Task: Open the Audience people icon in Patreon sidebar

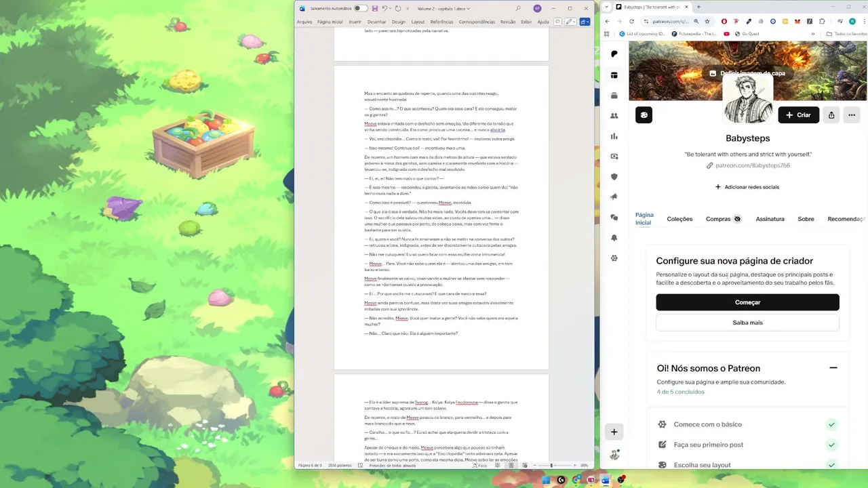Action: [x=614, y=116]
